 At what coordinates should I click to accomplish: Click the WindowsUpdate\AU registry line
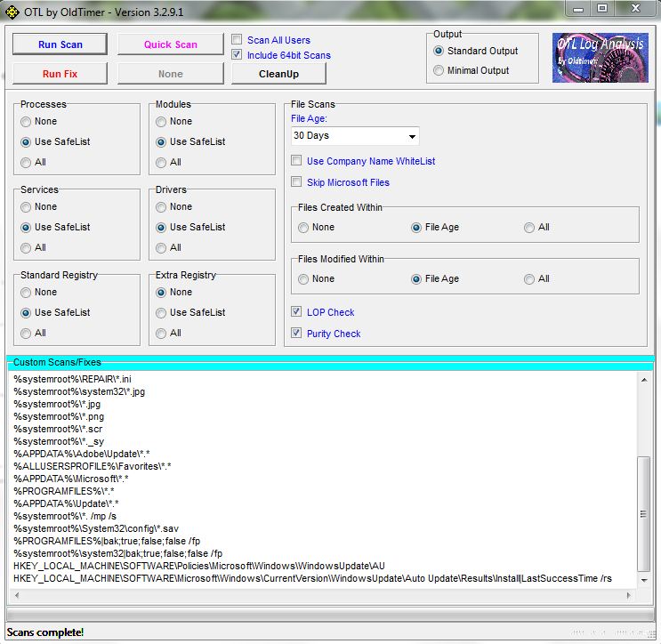click(199, 566)
